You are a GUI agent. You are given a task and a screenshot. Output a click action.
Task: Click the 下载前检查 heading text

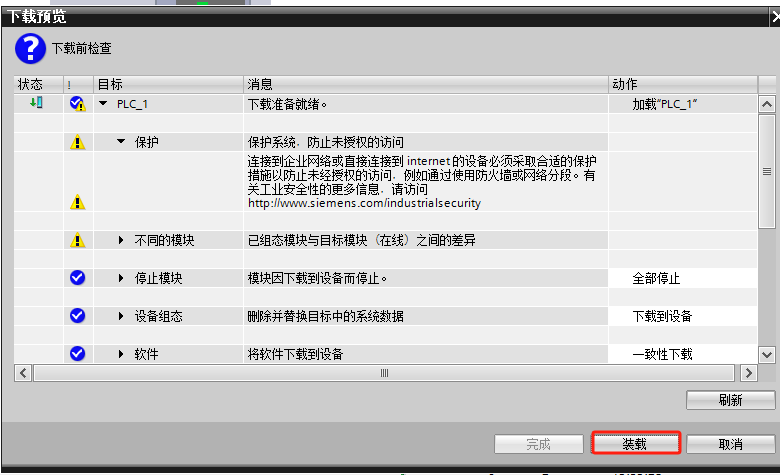pos(82,48)
